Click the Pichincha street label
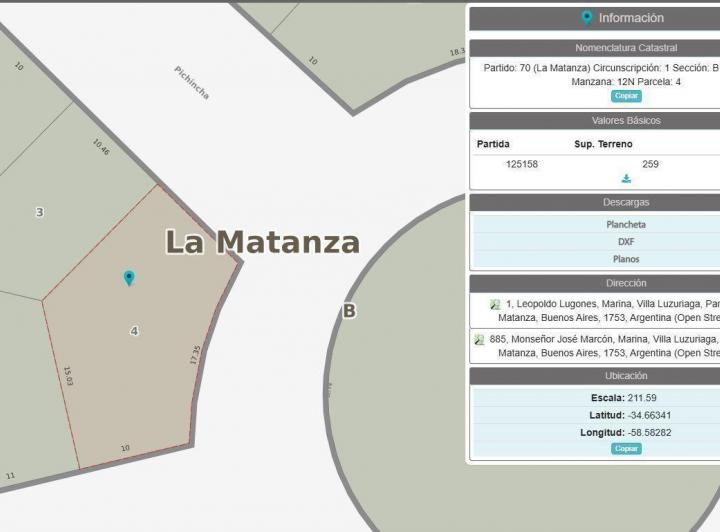 [x=192, y=83]
